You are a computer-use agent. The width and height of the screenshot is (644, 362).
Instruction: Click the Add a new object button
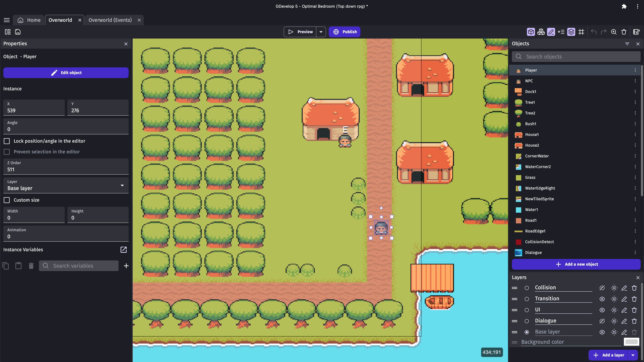[576, 264]
